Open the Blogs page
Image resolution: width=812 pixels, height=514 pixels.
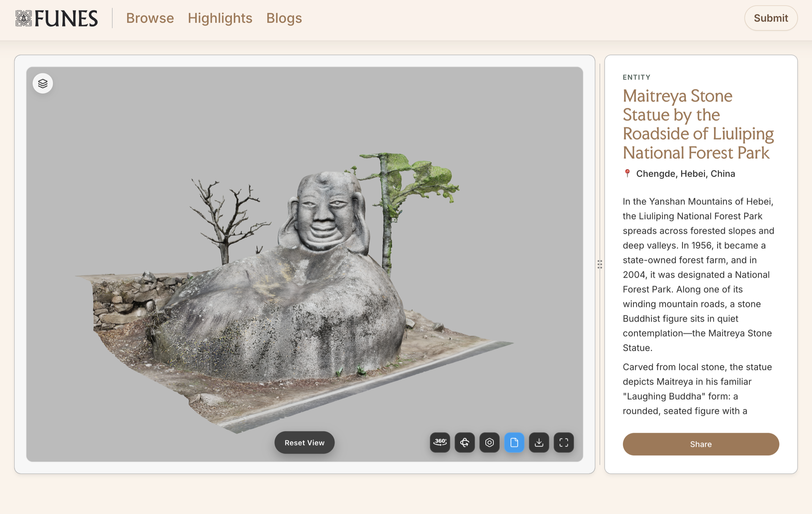coord(284,18)
